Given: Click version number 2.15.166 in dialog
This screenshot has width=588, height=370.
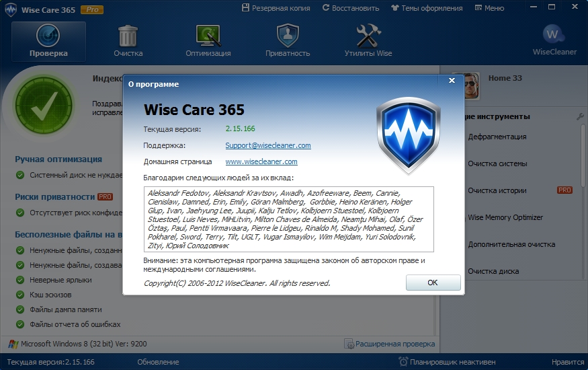Looking at the screenshot, I should [x=240, y=128].
